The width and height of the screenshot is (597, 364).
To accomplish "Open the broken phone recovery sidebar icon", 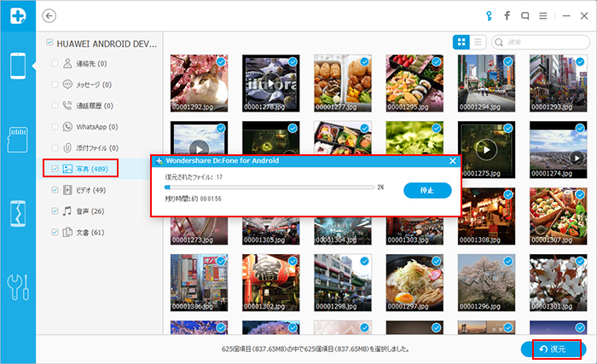I will [x=18, y=212].
